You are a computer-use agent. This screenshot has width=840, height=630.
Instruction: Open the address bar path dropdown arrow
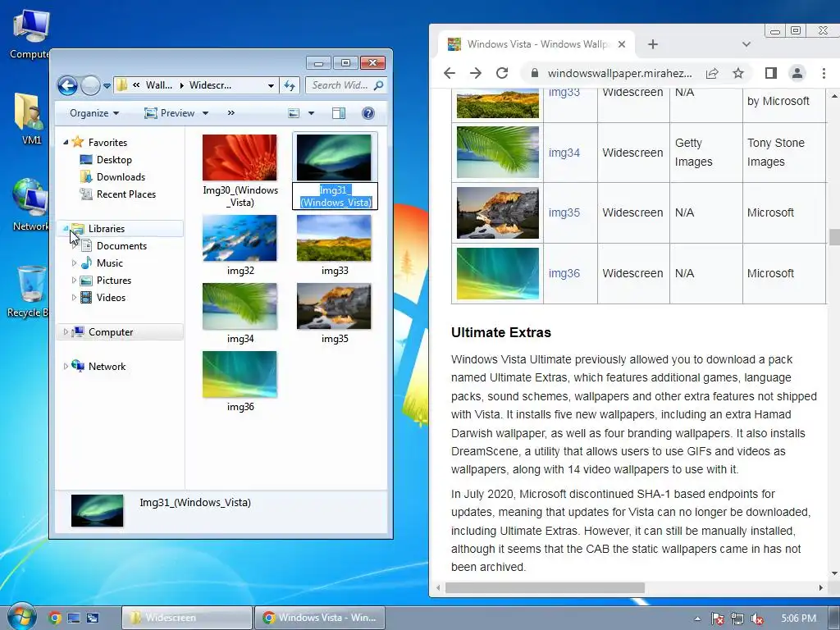[x=271, y=85]
